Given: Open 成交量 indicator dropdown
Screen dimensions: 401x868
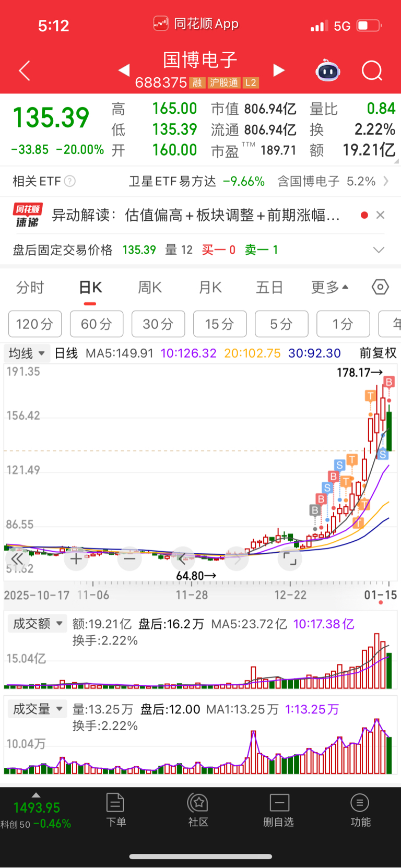Looking at the screenshot, I should coord(38,709).
